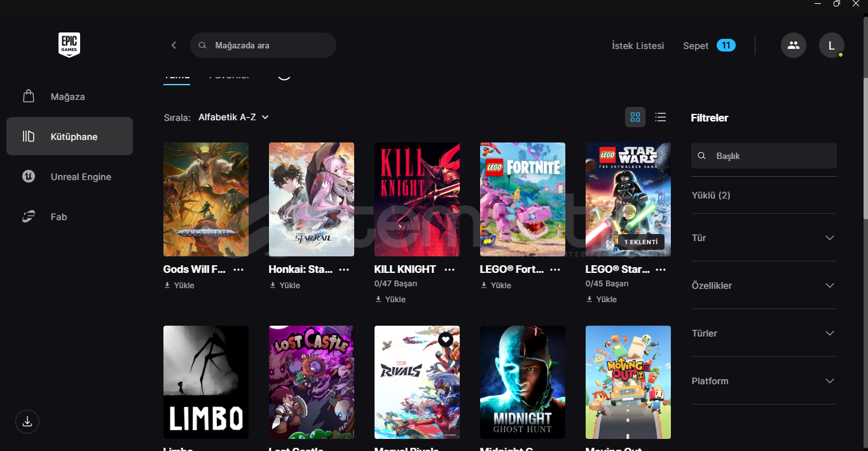Image resolution: width=868 pixels, height=451 pixels.
Task: Open LEGO Star Wars cover thumbnail
Action: coord(628,199)
